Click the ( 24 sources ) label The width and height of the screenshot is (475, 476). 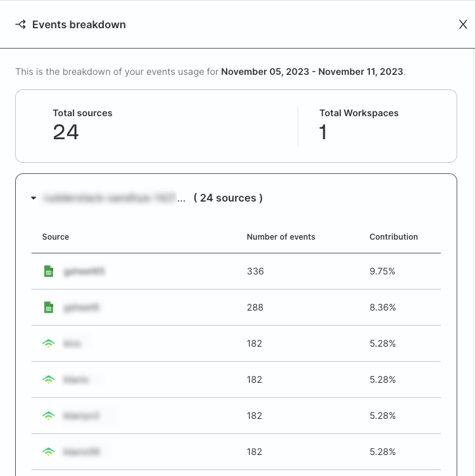(x=228, y=198)
